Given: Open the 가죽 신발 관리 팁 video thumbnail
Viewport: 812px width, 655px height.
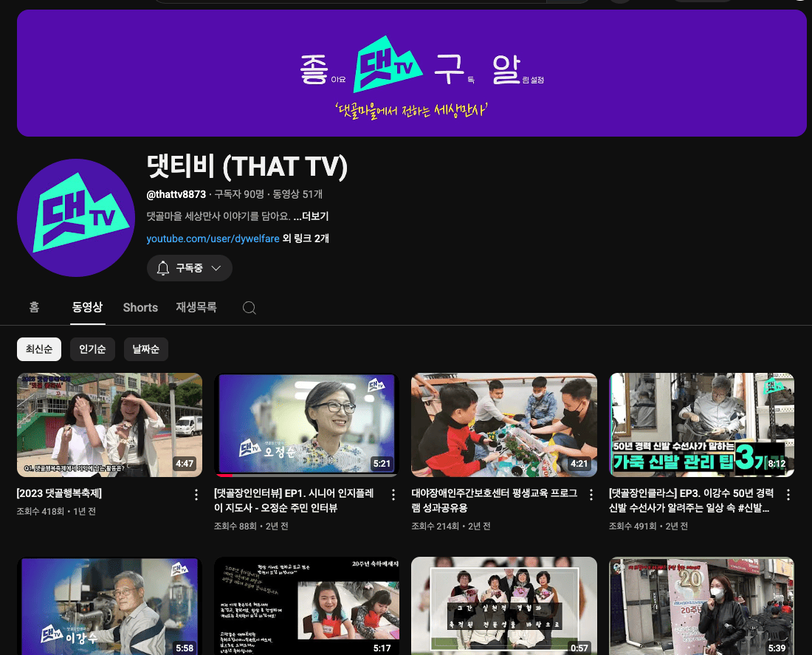Looking at the screenshot, I should point(701,425).
